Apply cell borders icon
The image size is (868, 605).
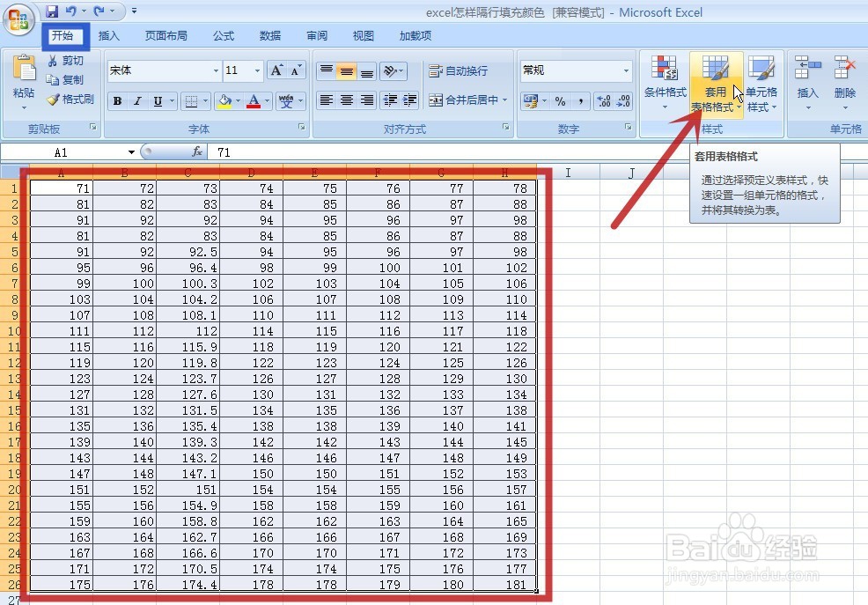pos(191,100)
